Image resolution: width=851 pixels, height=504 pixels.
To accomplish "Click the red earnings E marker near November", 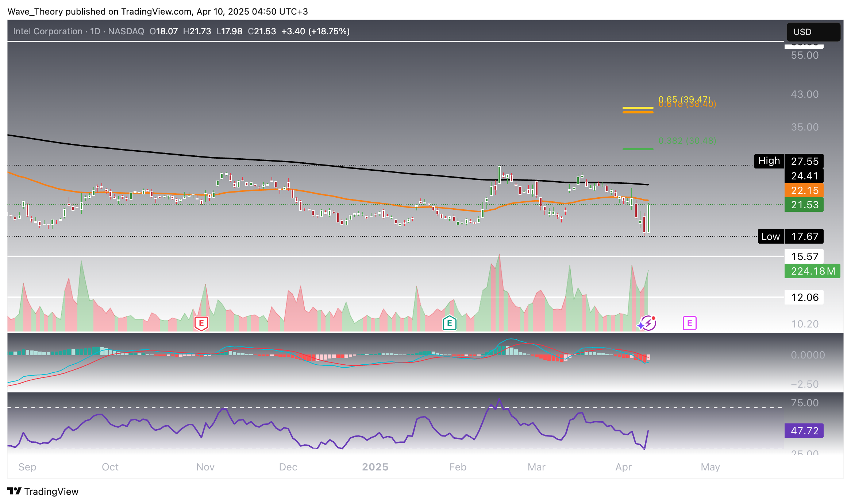I will tap(201, 323).
